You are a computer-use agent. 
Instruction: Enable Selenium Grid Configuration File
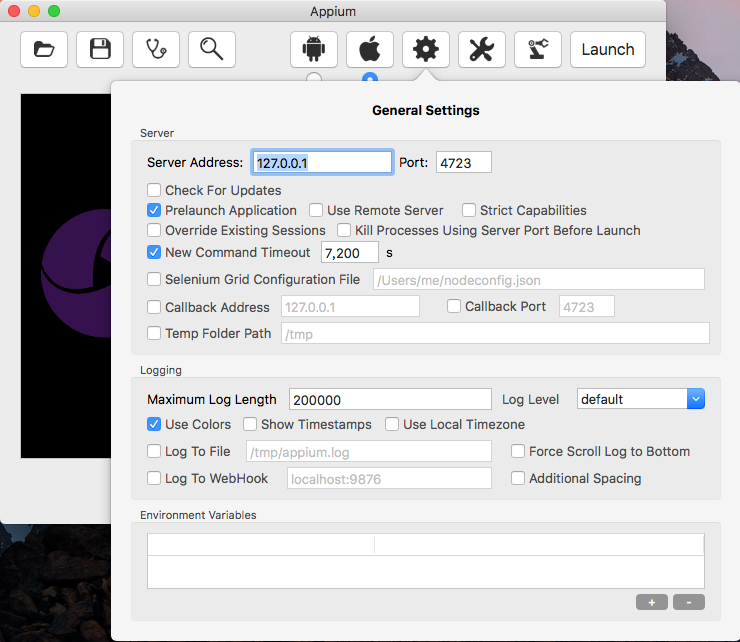pos(154,279)
